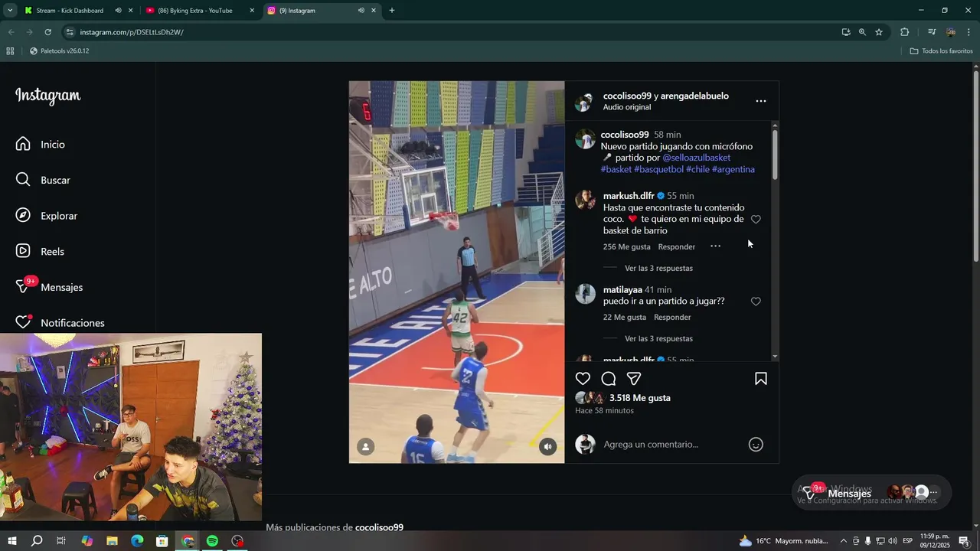Click the Agrega un comentario field

672,445
